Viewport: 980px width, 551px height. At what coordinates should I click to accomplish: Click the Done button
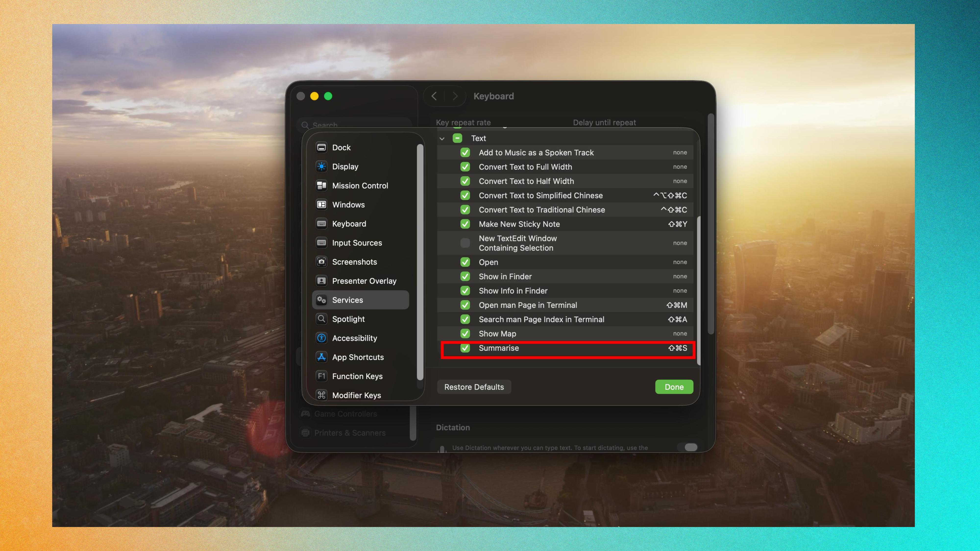coord(674,387)
